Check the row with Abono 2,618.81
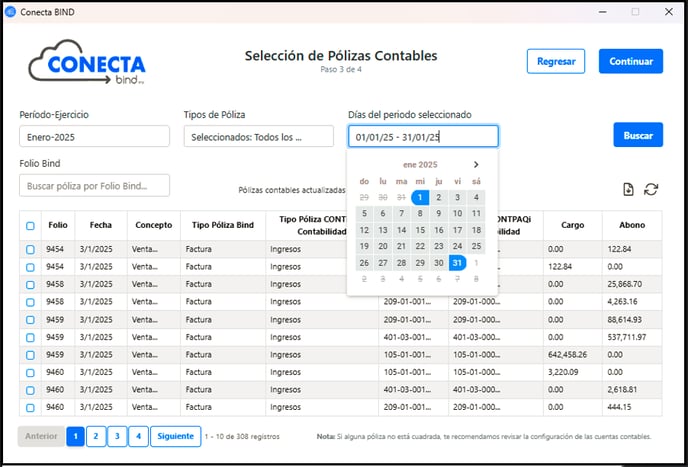 coord(30,390)
